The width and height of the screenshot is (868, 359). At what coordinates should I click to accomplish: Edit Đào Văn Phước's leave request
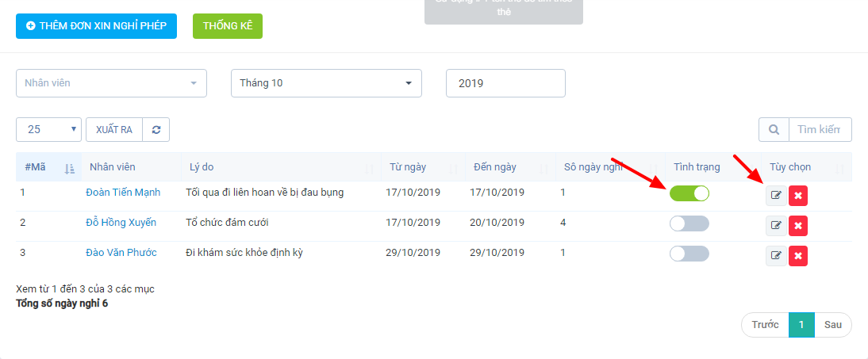(x=776, y=255)
